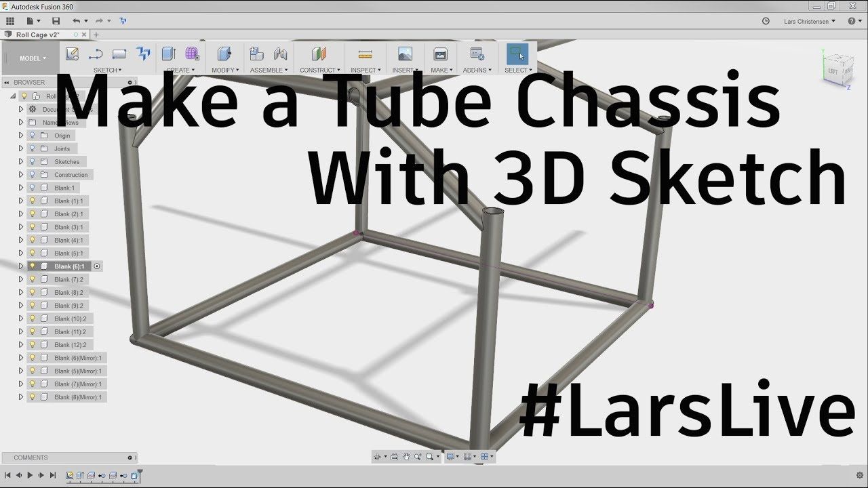Activate the Pan tool at bottom

click(x=406, y=456)
